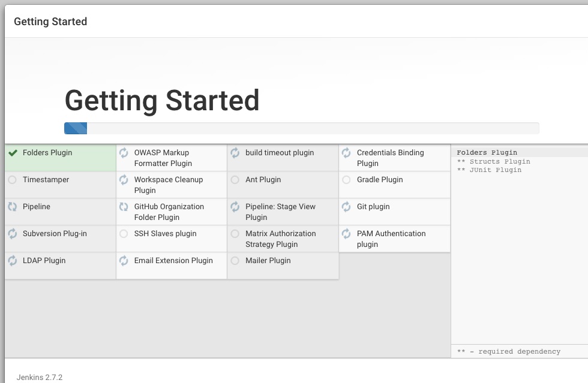The width and height of the screenshot is (588, 383).
Task: Click the 'PAM Authentication plugin' label
Action: tap(391, 239)
